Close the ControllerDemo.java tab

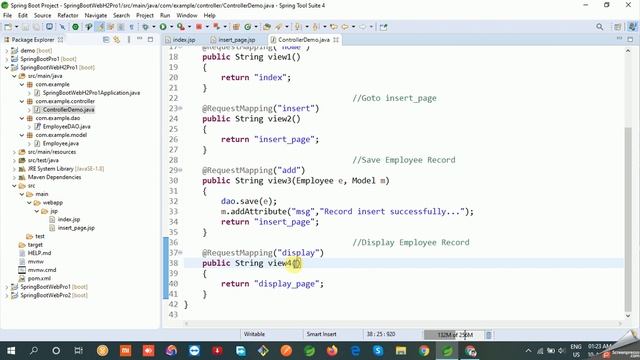[x=336, y=40]
